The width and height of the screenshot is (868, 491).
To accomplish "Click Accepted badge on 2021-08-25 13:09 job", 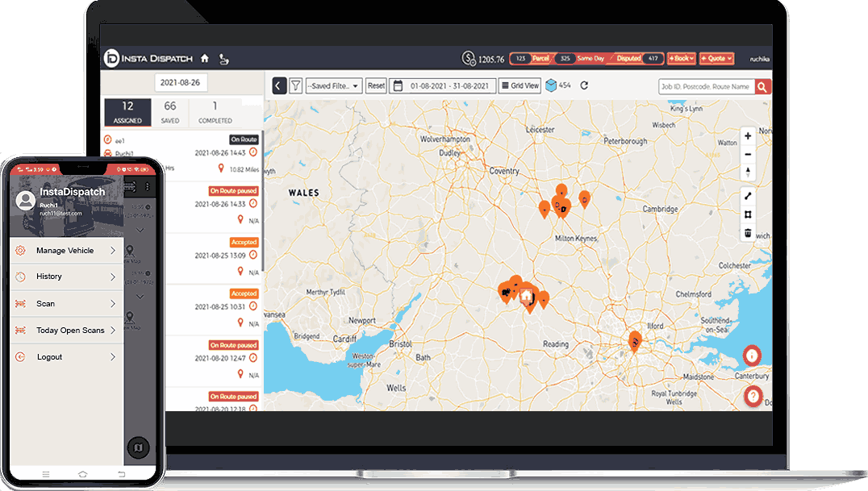I will (244, 242).
